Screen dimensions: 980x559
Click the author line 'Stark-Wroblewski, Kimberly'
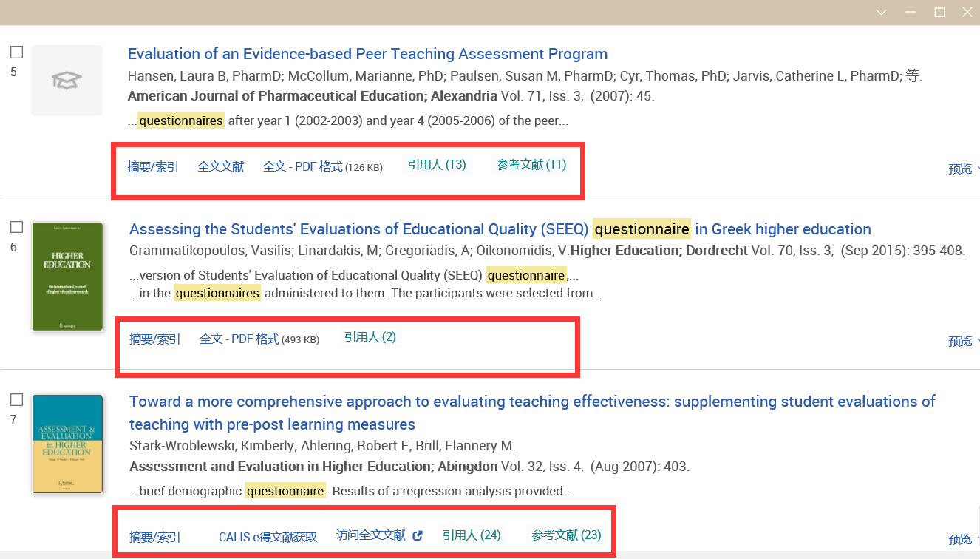[322, 446]
